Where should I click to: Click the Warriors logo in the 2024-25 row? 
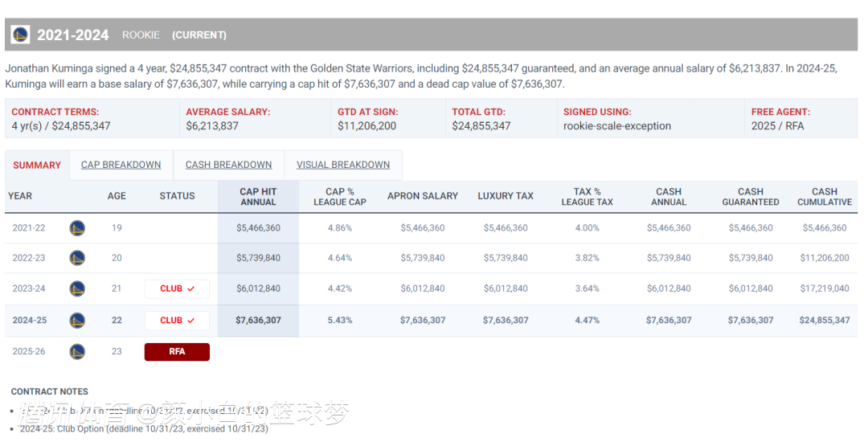tap(77, 320)
